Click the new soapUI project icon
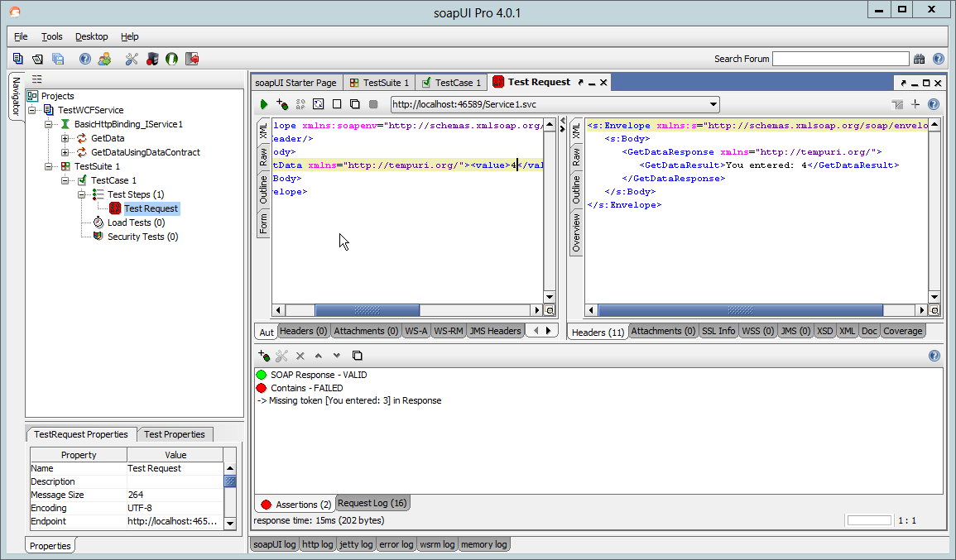This screenshot has width=956, height=560. 17,59
